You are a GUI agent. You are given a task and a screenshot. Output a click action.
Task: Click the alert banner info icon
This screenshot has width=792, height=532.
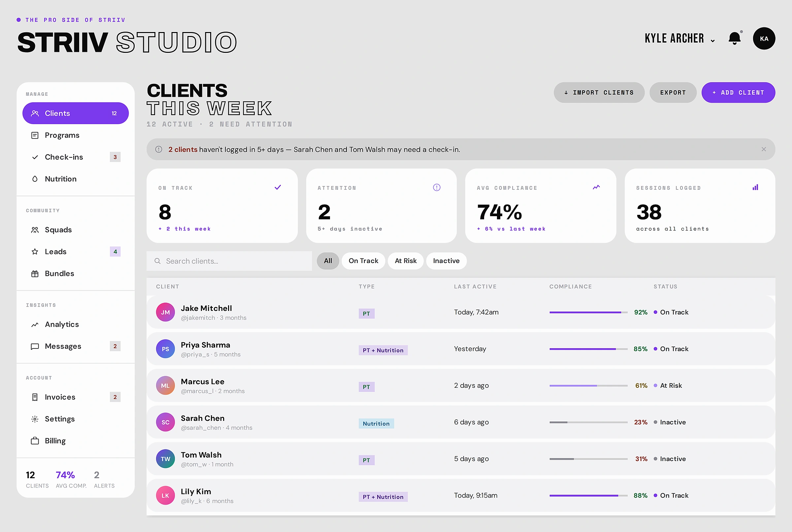(x=158, y=149)
